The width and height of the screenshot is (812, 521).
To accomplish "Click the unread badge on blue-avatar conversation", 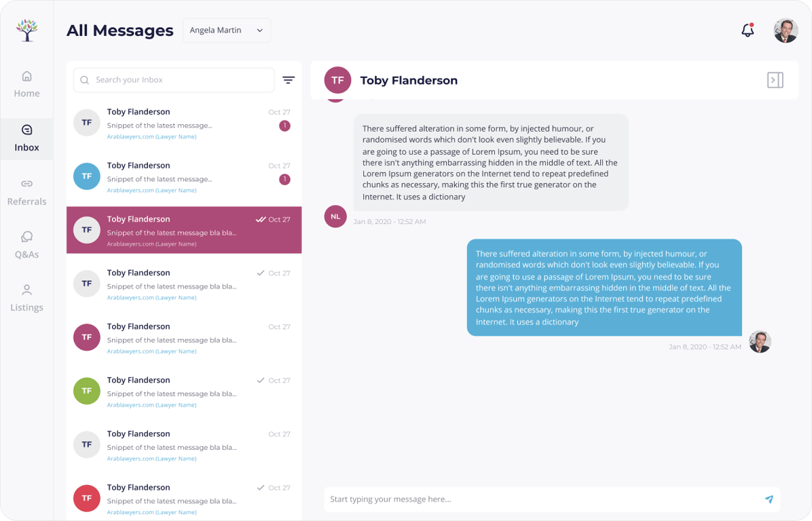I will 284,180.
